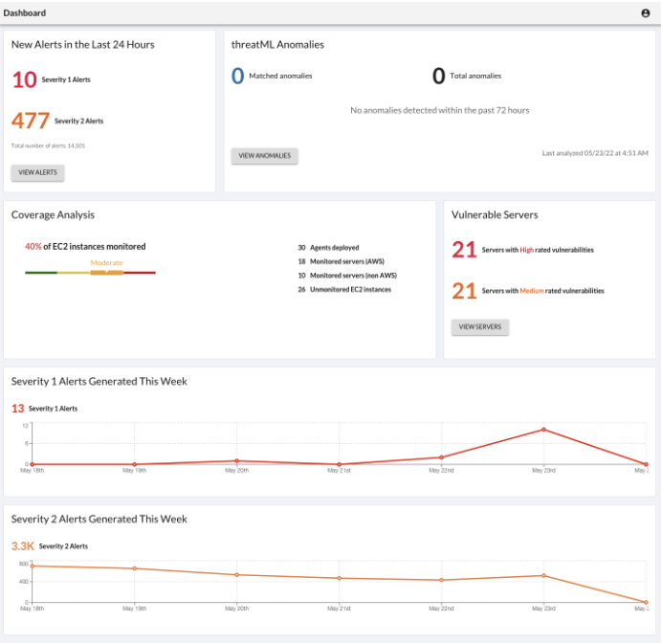Click the 3.3K Severity 2 Alerts weekly total
This screenshot has width=662, height=644.
(50, 546)
